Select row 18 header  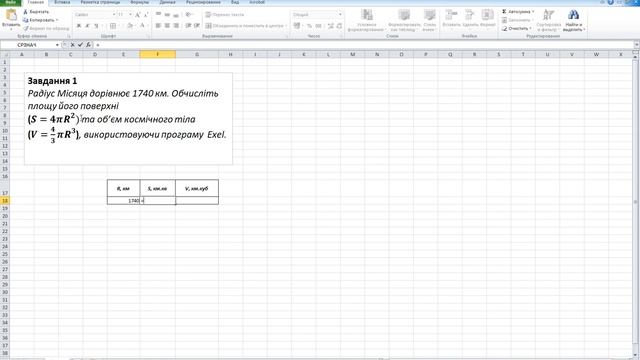pos(5,200)
